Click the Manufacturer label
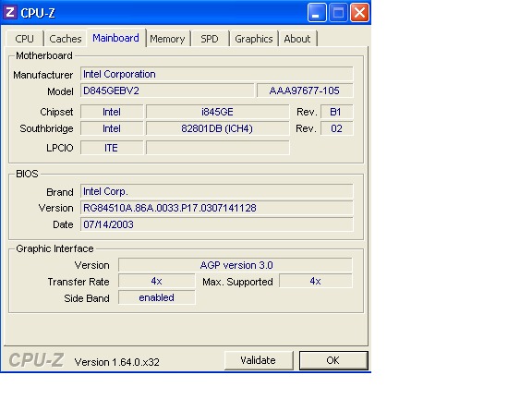Image resolution: width=532 pixels, height=399 pixels. [43, 75]
